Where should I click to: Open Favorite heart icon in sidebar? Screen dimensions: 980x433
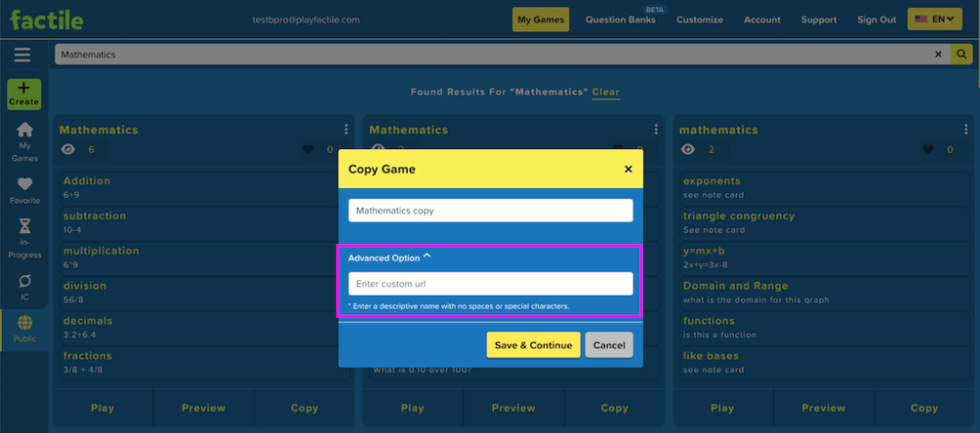click(x=24, y=184)
